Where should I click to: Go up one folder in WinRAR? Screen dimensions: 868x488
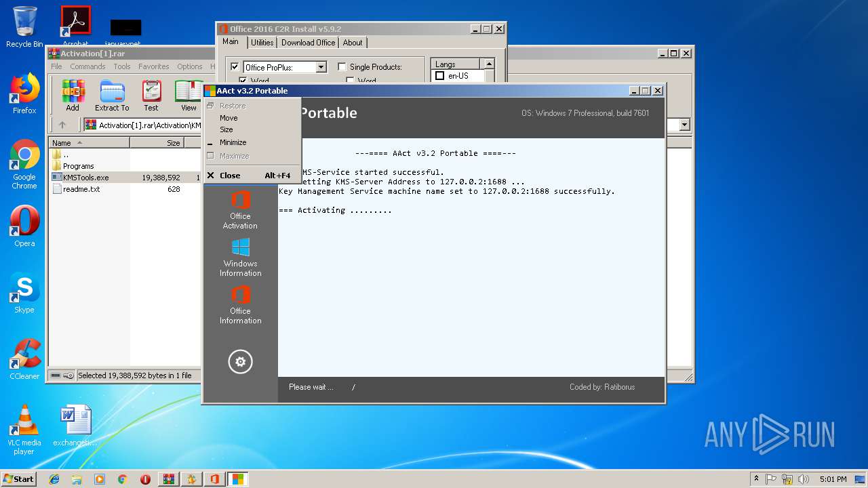[62, 125]
